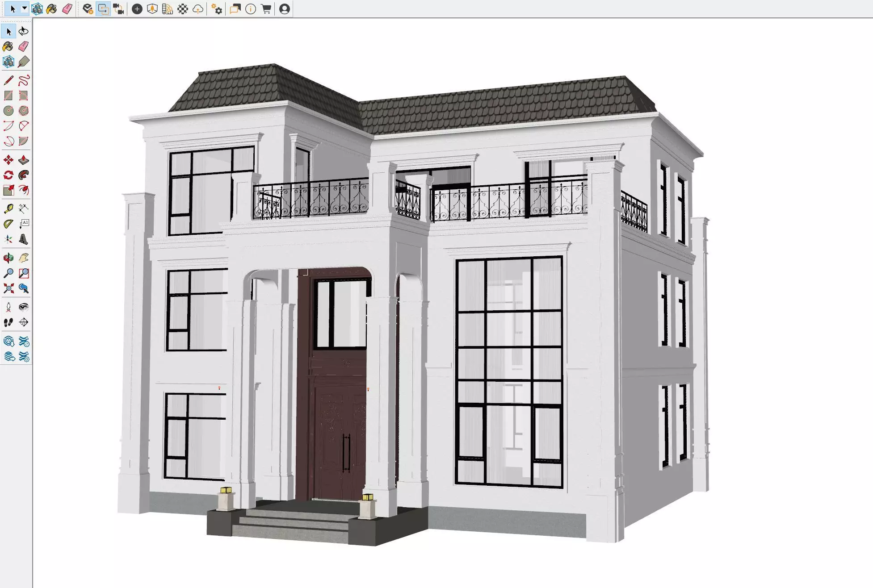Open the double-gear Extension Manager icon
This screenshot has width=873, height=588.
click(x=217, y=9)
